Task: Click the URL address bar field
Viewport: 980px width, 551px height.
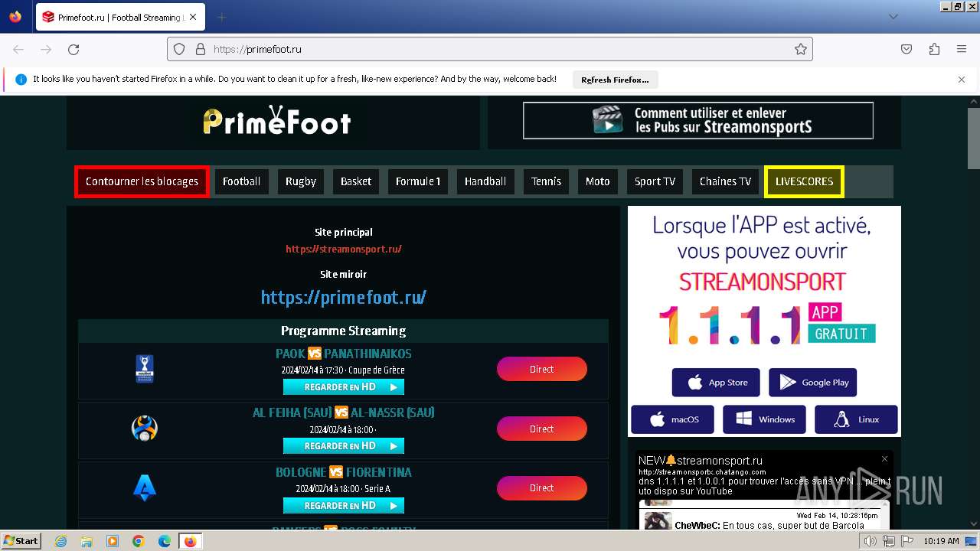Action: pyautogui.click(x=490, y=49)
